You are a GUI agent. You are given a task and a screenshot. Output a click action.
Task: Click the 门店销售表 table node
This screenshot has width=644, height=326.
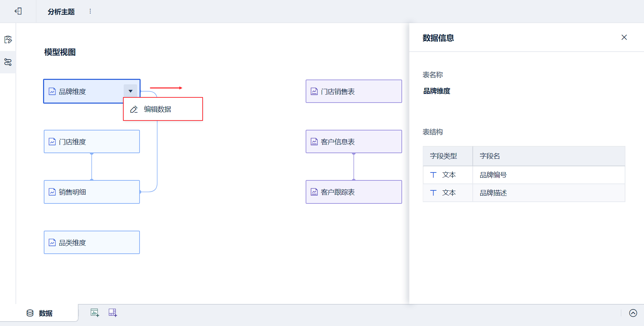click(354, 92)
